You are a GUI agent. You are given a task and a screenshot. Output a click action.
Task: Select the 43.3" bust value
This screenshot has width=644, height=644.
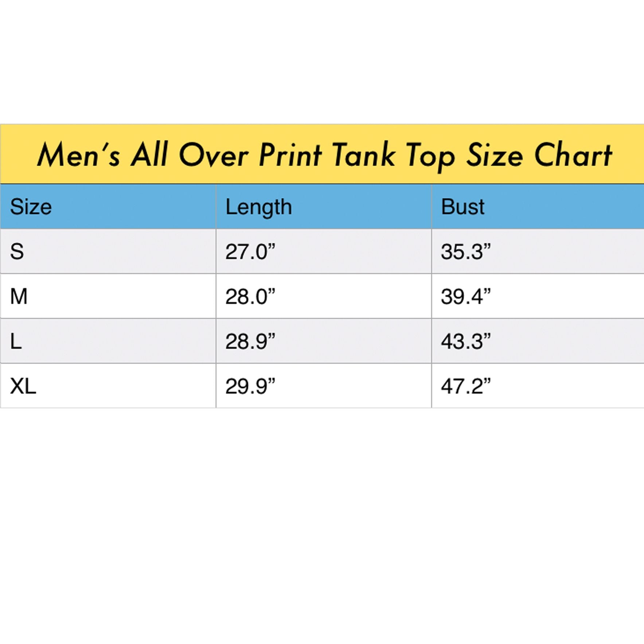pyautogui.click(x=466, y=341)
